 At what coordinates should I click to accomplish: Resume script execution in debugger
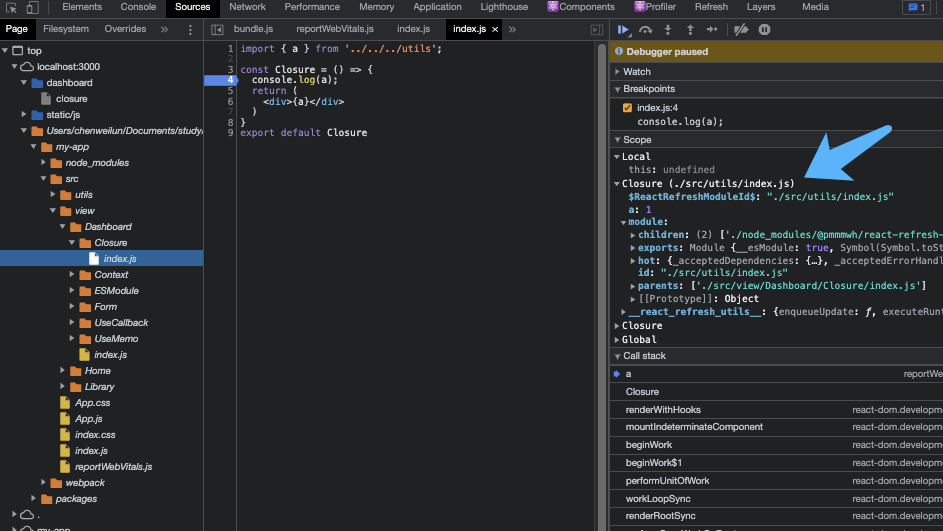tap(624, 30)
